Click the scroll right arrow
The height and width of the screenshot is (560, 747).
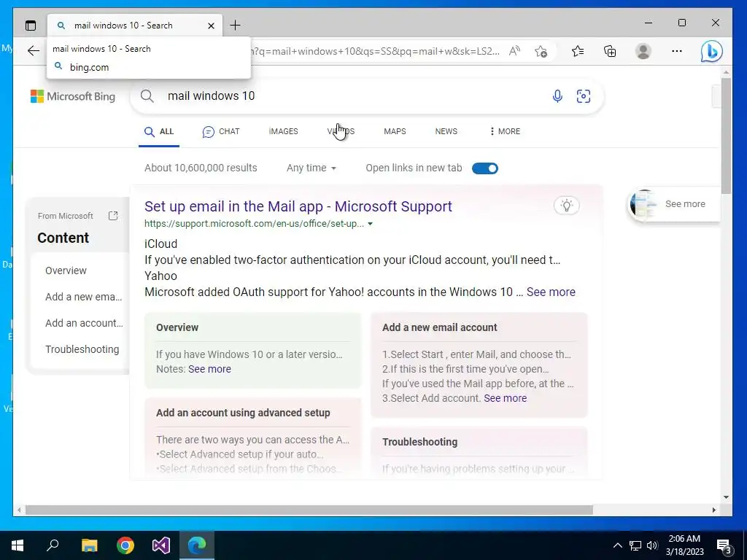[713, 510]
